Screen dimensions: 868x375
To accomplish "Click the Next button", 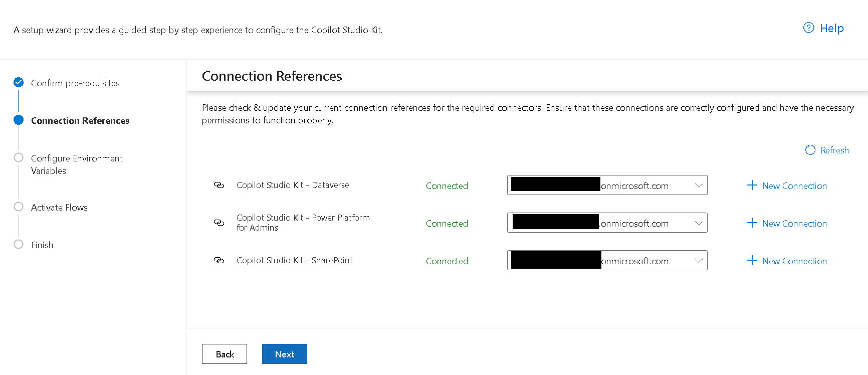I will click(285, 354).
